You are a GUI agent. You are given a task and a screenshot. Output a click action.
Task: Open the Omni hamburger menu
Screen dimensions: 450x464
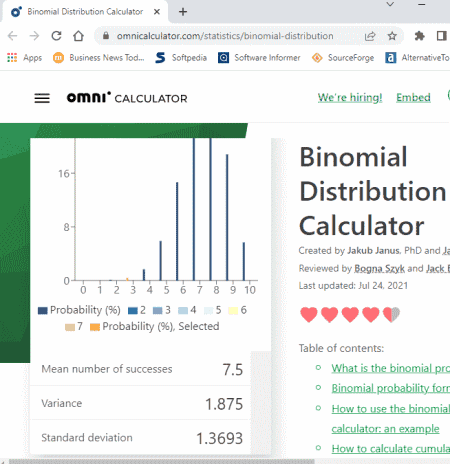coord(42,98)
